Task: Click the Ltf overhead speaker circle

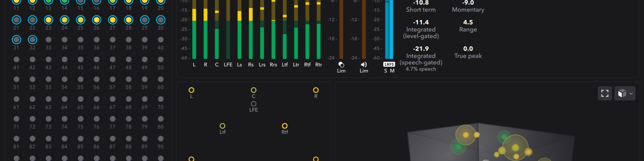Action: coord(222,126)
